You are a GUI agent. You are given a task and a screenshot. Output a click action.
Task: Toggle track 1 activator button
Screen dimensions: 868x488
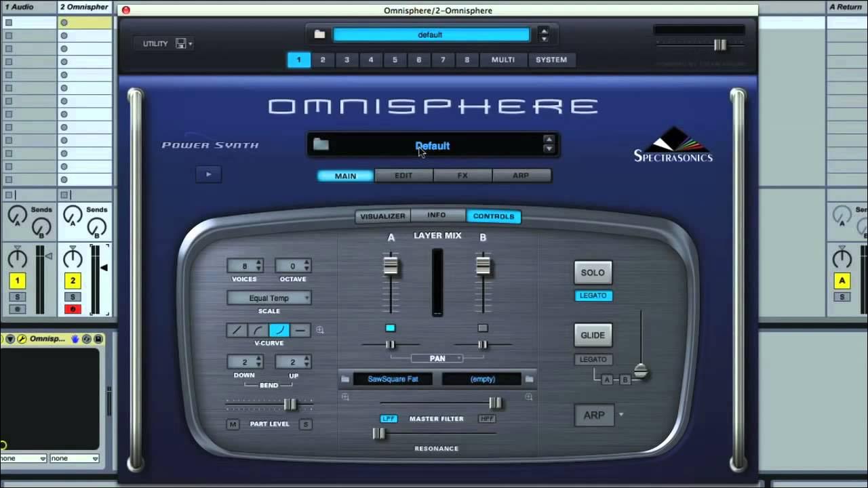point(17,281)
